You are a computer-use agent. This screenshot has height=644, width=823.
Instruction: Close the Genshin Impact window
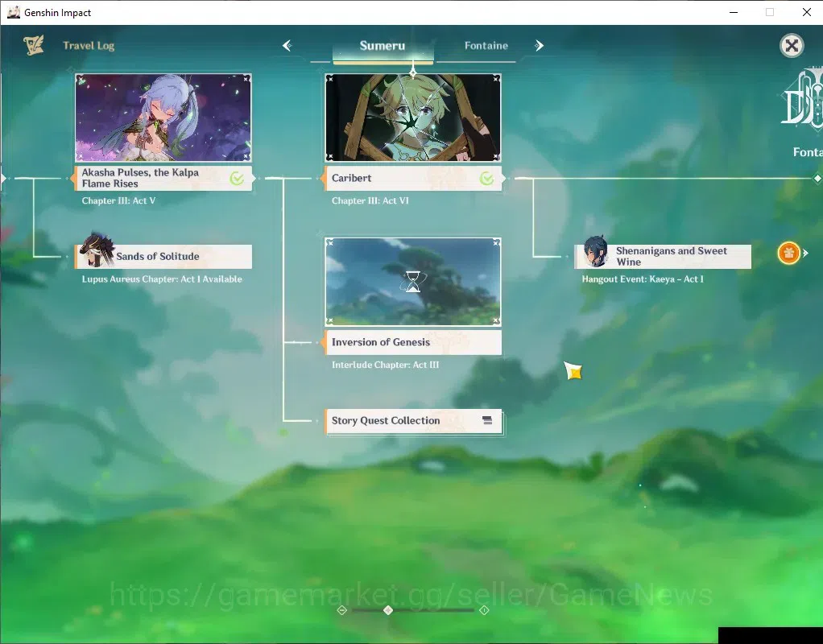tap(807, 12)
